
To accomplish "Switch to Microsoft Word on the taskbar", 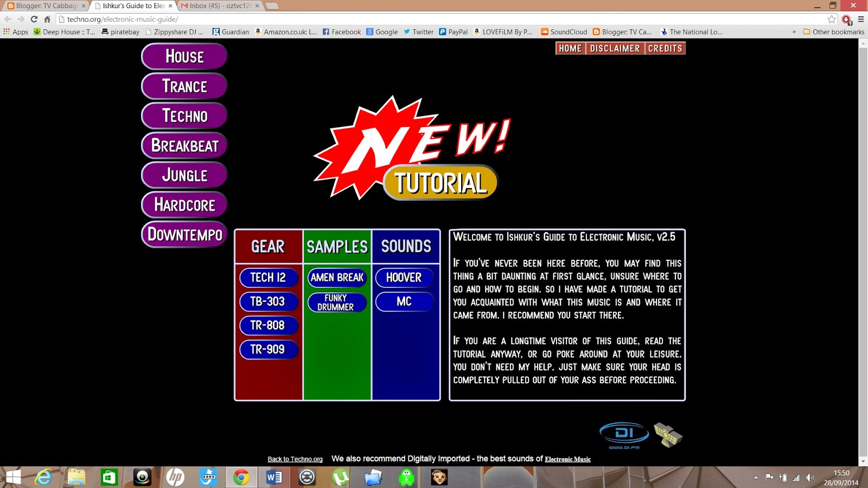I will (x=275, y=477).
